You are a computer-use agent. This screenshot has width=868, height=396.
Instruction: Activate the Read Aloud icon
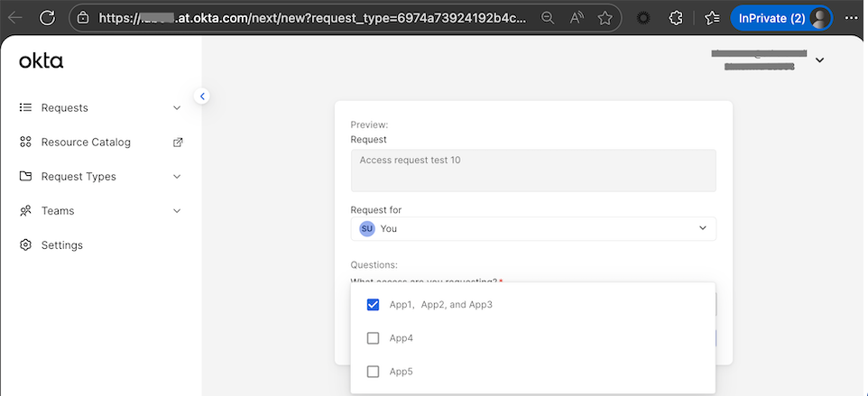tap(577, 18)
